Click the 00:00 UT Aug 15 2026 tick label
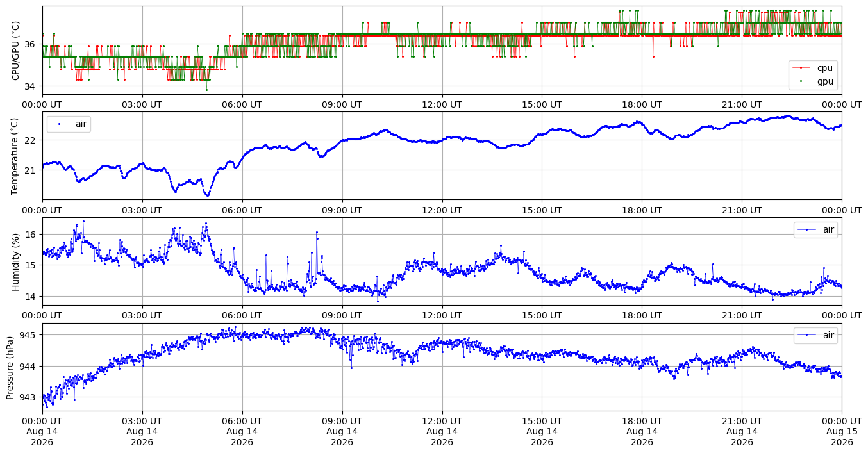 point(842,432)
